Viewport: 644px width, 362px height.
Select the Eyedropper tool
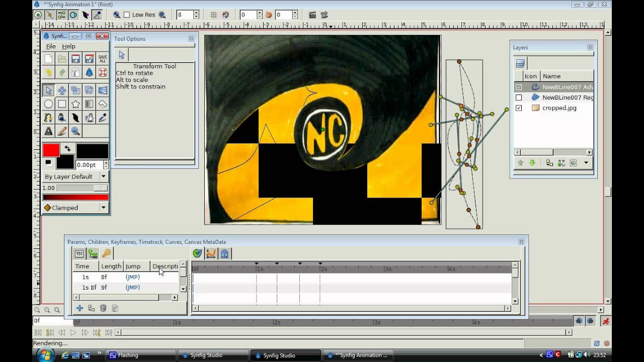coord(103,118)
